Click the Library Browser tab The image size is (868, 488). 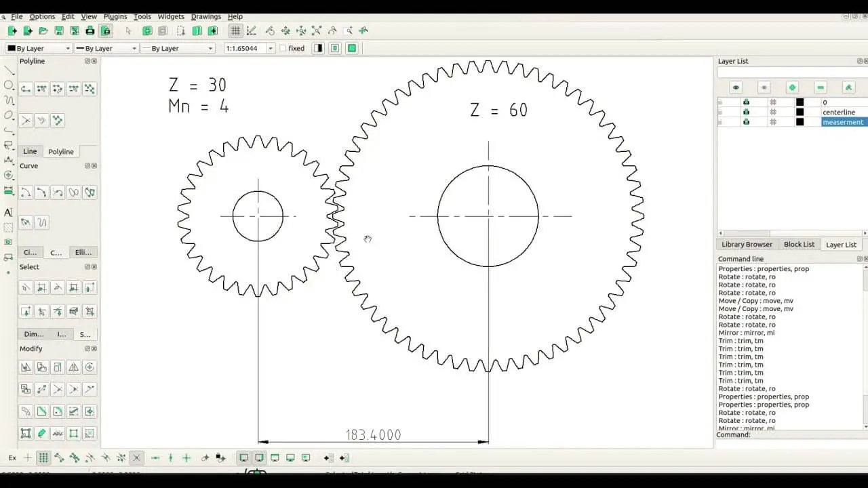[x=746, y=244]
